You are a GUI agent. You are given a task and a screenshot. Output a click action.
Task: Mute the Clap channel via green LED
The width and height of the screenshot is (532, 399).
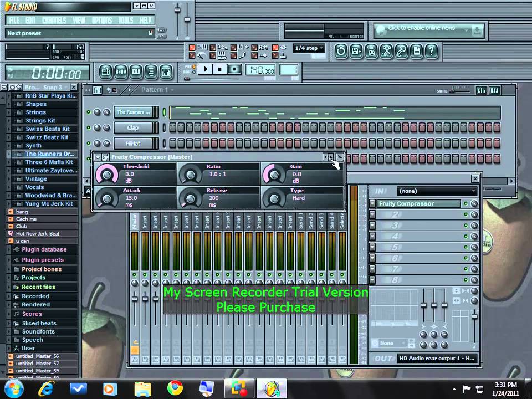click(x=89, y=127)
